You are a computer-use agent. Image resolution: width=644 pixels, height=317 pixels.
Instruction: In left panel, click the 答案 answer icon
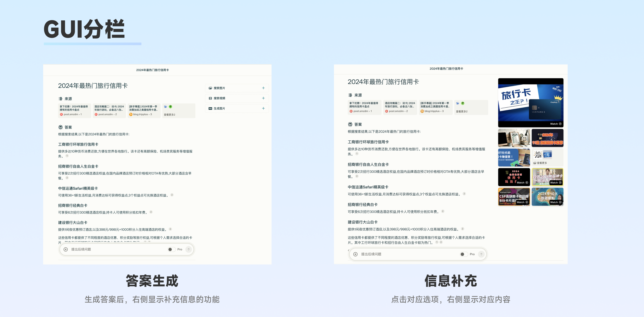coord(60,127)
